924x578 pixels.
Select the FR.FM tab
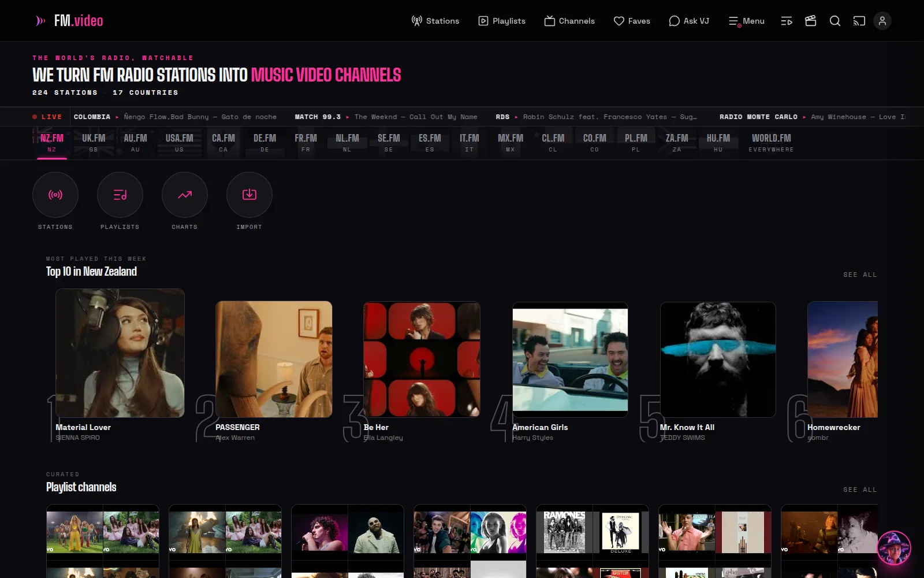tap(306, 143)
